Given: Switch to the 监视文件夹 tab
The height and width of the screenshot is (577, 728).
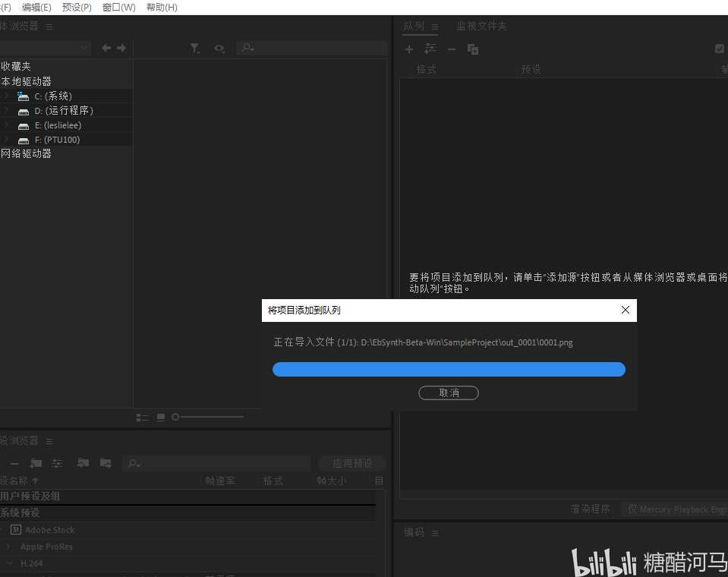Looking at the screenshot, I should pos(481,27).
